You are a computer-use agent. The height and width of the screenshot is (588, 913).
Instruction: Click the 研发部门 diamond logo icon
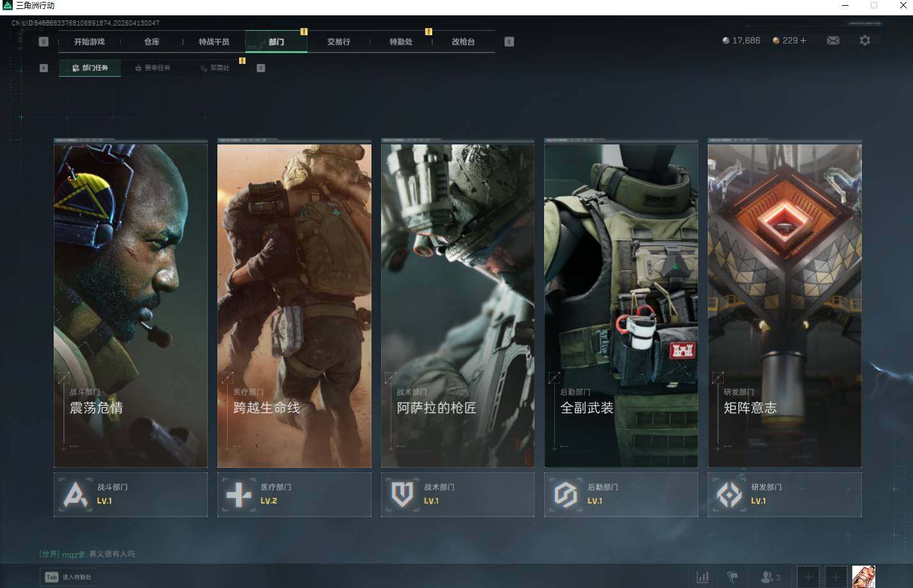click(x=730, y=495)
